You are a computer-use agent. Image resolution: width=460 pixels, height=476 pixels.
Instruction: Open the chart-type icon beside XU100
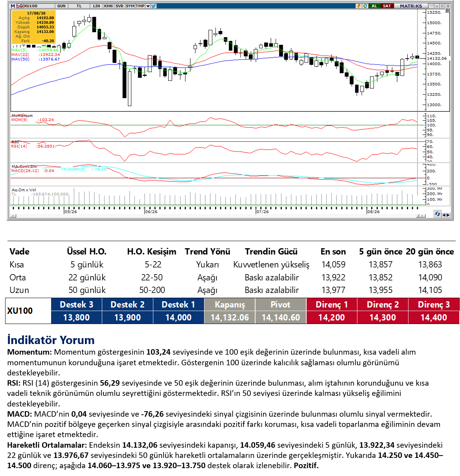19,6
